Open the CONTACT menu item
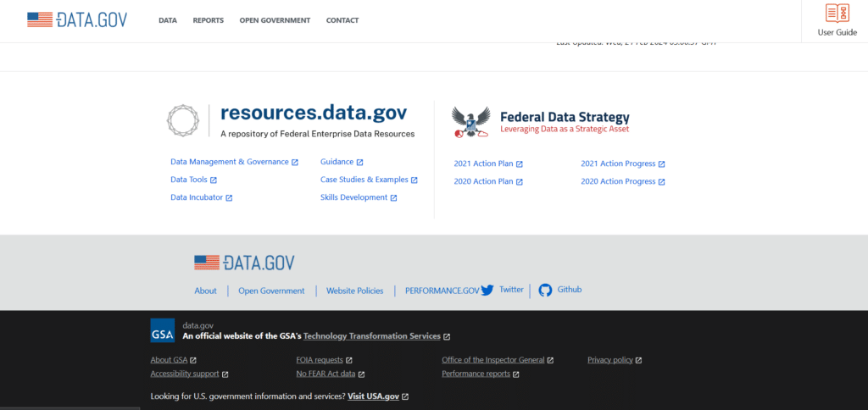Image resolution: width=868 pixels, height=410 pixels. coord(342,20)
